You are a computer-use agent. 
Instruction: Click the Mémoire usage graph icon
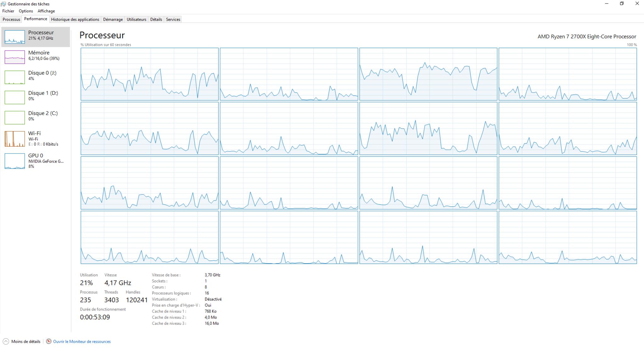pos(14,57)
